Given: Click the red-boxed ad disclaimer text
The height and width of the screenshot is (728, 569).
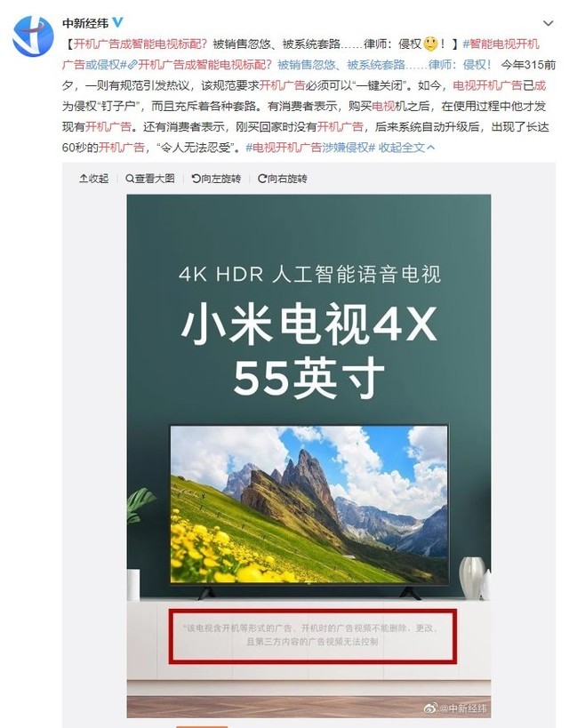Looking at the screenshot, I should click(x=313, y=636).
